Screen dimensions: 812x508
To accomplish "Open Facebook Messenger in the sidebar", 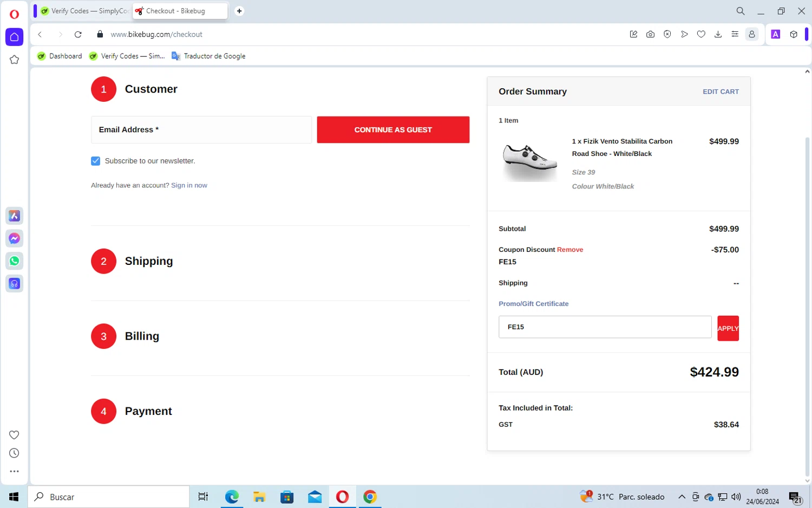I will (14, 238).
